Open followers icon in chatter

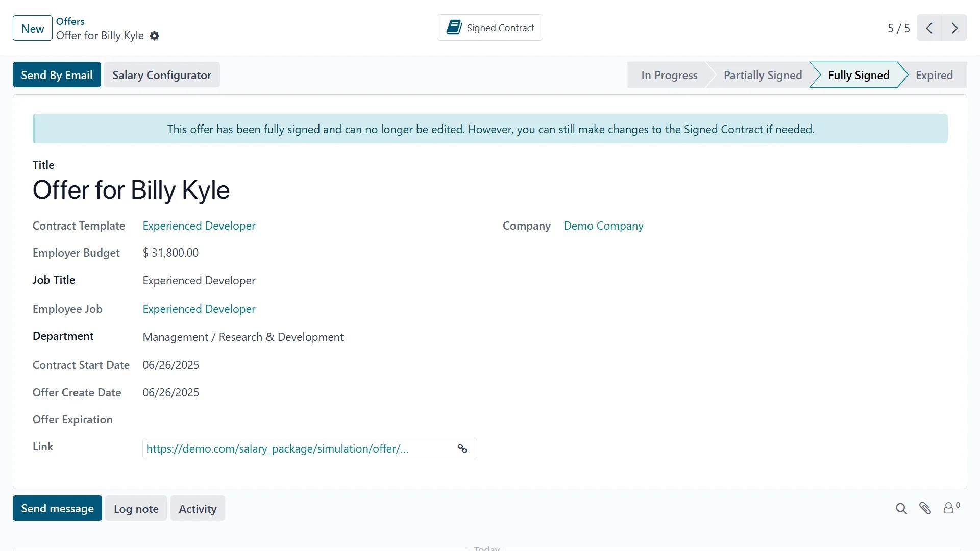(949, 508)
